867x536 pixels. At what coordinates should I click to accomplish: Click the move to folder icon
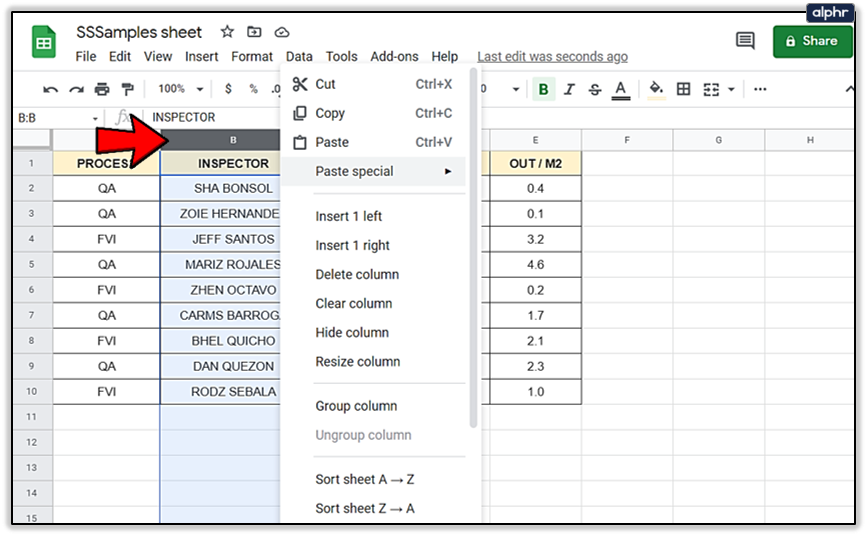tap(254, 32)
